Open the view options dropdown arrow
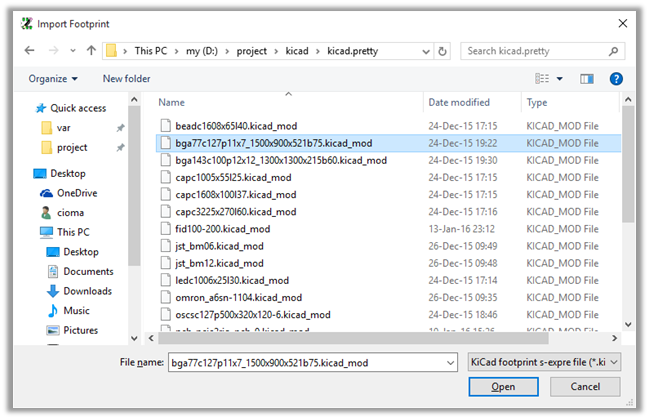The width and height of the screenshot is (649, 419). tap(560, 78)
